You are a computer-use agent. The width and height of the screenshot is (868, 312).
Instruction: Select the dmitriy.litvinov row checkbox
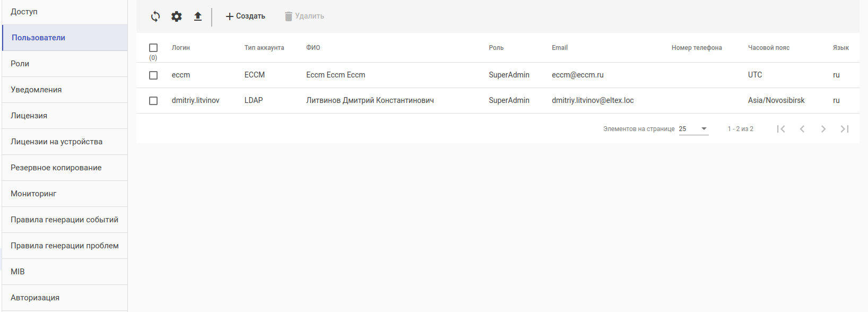tap(153, 101)
